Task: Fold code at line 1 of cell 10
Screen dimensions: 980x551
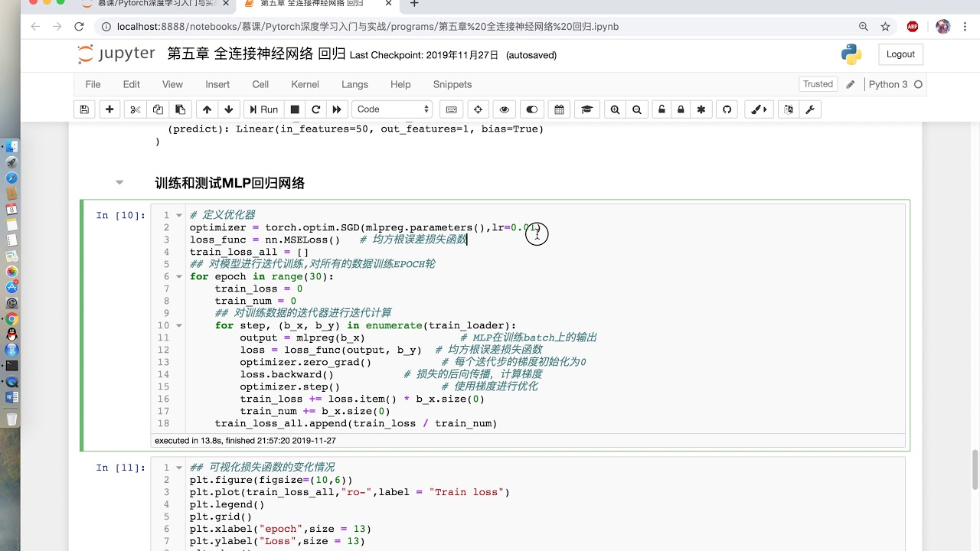Action: point(179,215)
